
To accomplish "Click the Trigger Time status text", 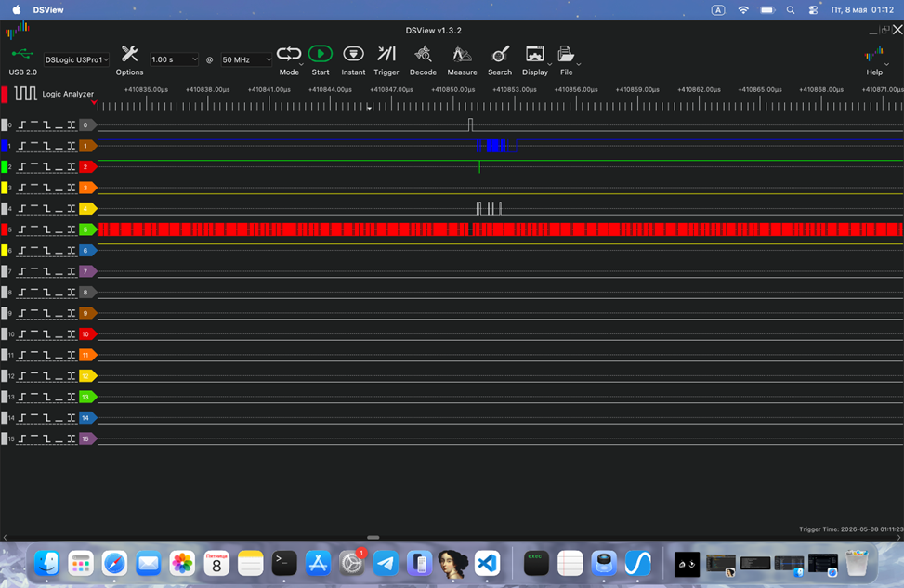I will 851,529.
